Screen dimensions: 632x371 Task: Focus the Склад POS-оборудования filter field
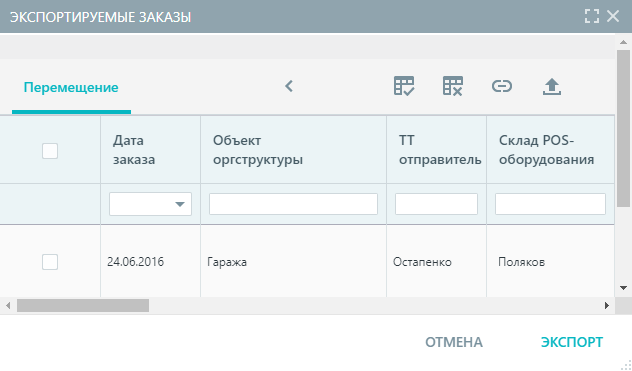coord(550,204)
